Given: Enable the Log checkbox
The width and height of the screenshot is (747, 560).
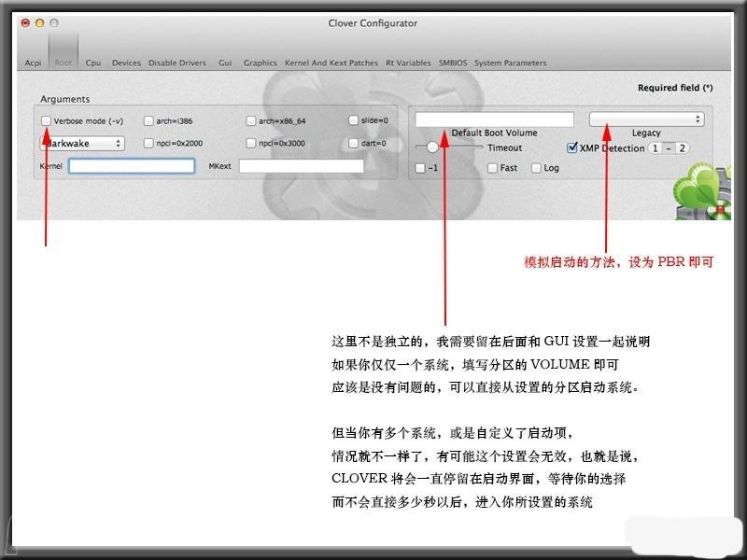Looking at the screenshot, I should [536, 168].
